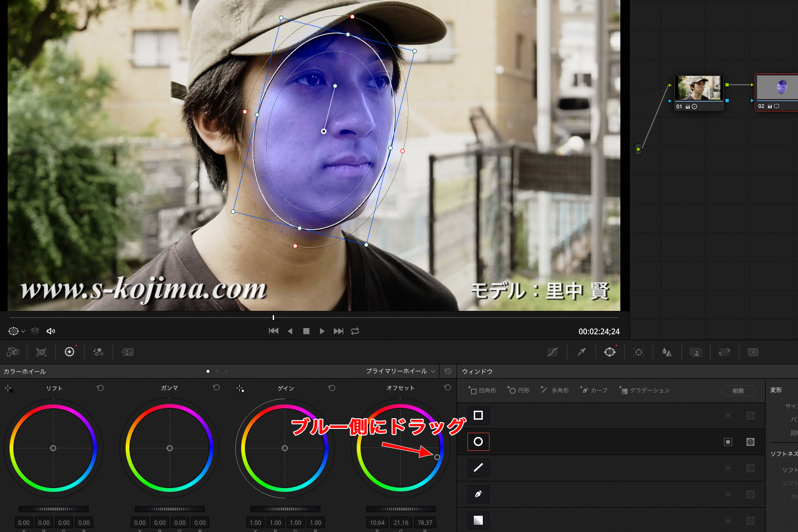
Task: Select the RGB Mixer palette icon
Action: click(x=98, y=352)
